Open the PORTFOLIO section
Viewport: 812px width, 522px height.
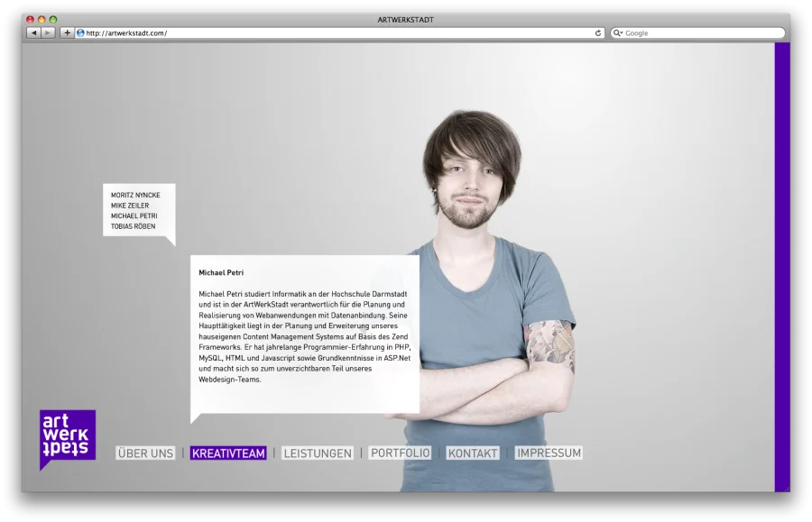pos(401,453)
